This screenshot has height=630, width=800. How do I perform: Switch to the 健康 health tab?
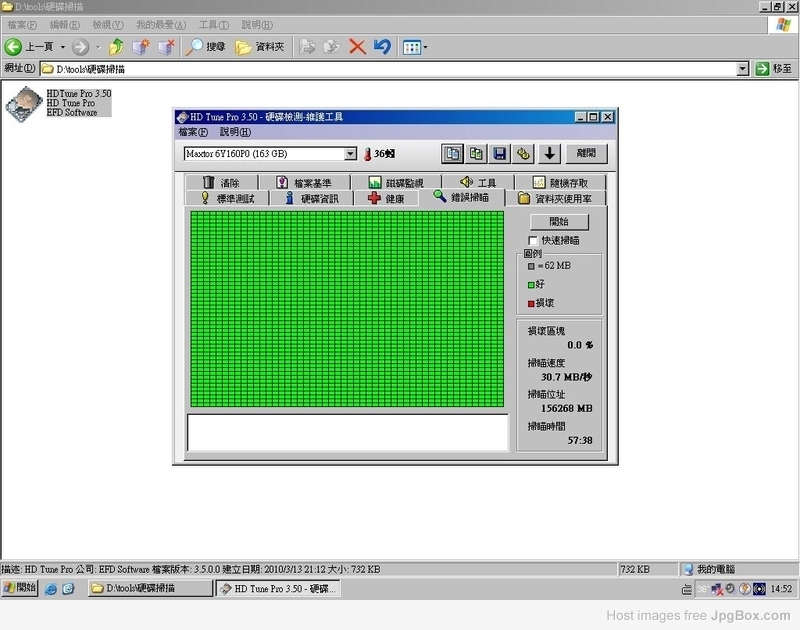(386, 198)
